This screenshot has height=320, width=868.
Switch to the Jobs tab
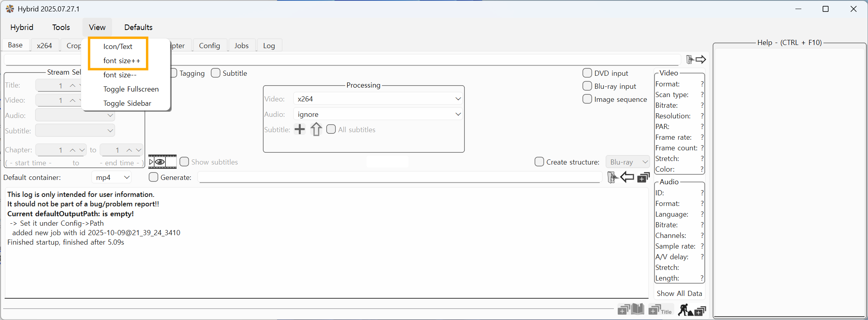tap(241, 45)
